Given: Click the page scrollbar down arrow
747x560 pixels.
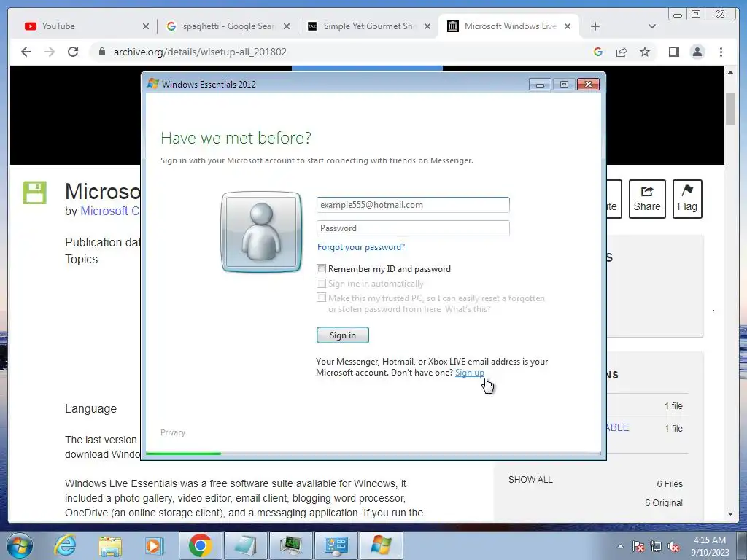Looking at the screenshot, I should click(730, 514).
